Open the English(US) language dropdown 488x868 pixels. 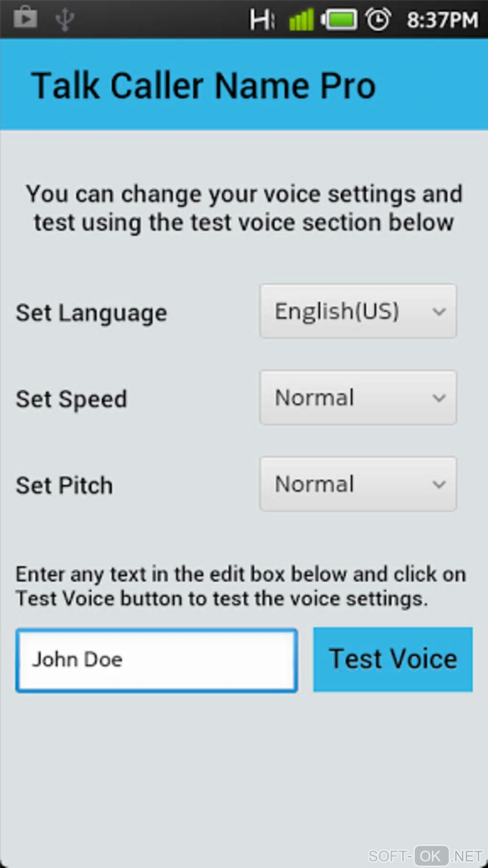(358, 312)
